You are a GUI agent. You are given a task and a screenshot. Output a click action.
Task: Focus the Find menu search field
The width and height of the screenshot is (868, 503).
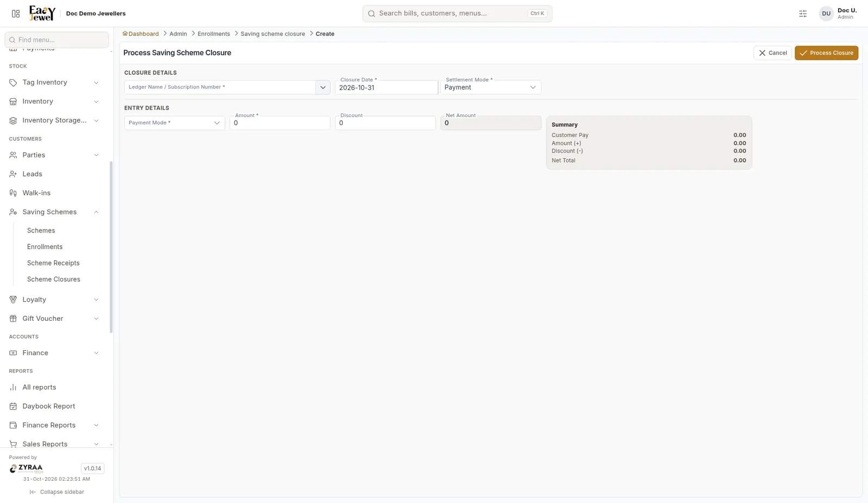[x=56, y=40]
